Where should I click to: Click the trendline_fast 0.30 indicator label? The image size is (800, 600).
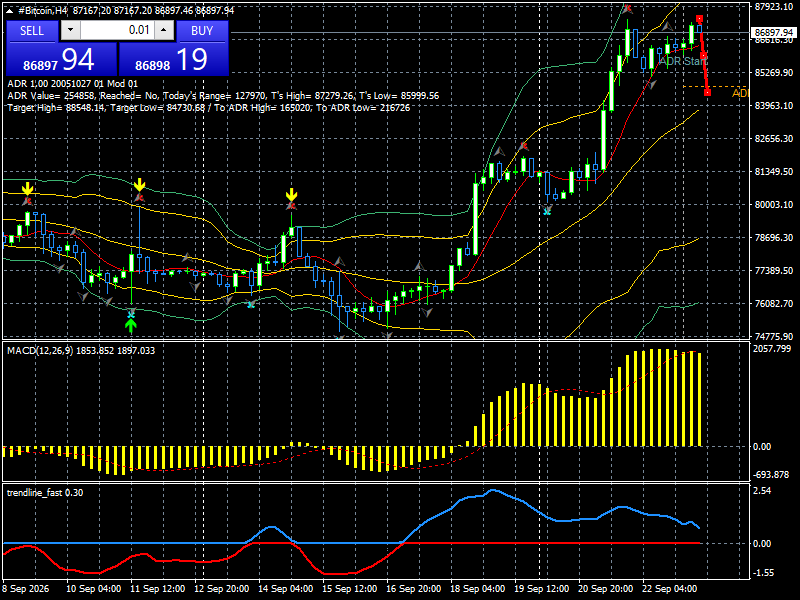pyautogui.click(x=45, y=493)
